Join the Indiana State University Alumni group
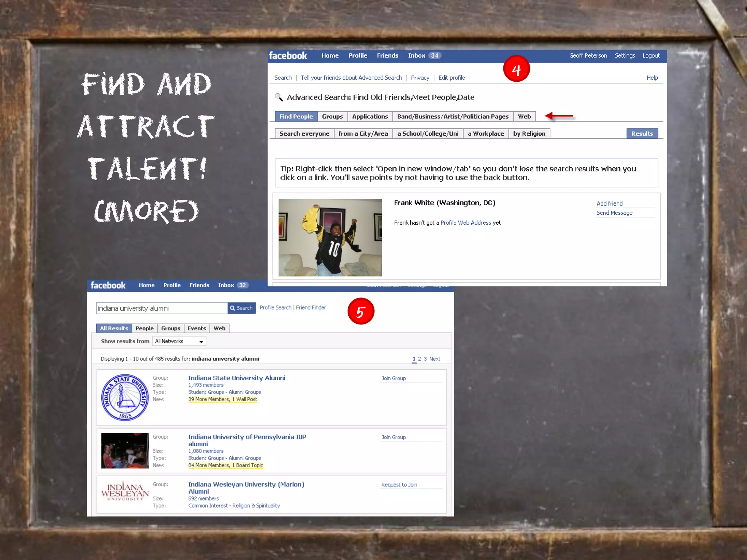 [394, 378]
